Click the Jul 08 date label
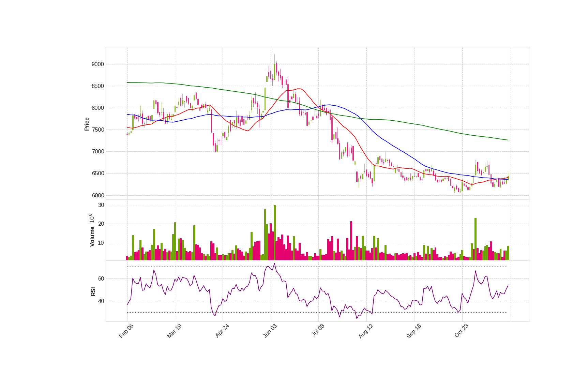Screen dimensions: 588x392 point(318,331)
